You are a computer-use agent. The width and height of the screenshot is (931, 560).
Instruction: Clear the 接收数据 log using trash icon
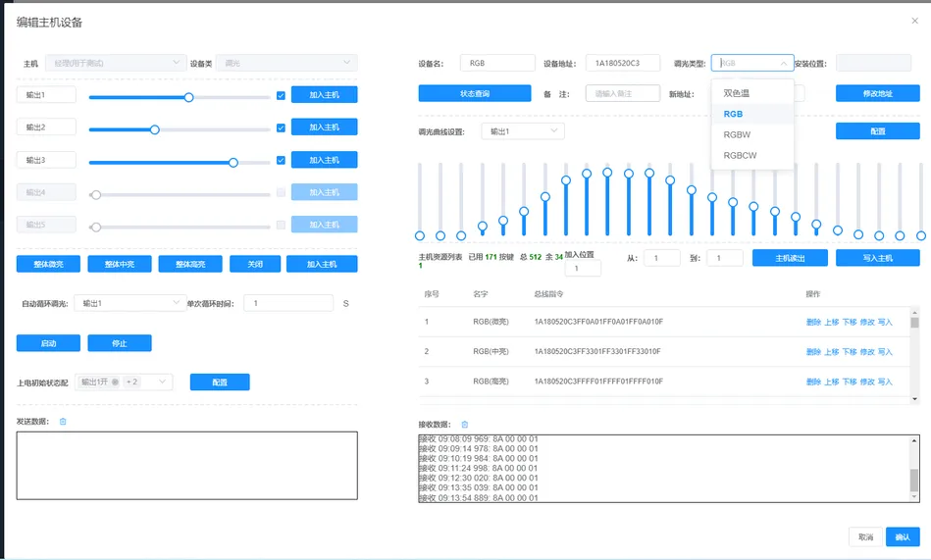(465, 425)
